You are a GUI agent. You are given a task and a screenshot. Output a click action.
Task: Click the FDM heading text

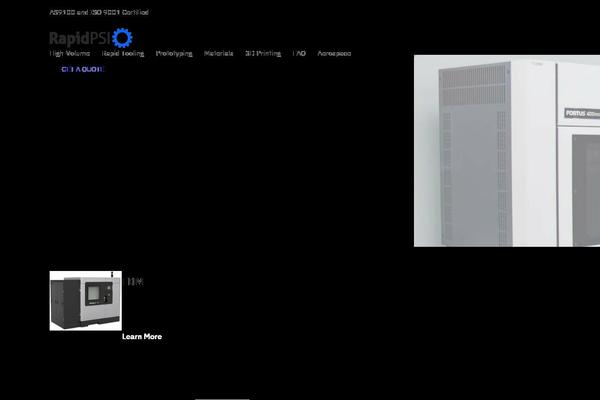[135, 282]
